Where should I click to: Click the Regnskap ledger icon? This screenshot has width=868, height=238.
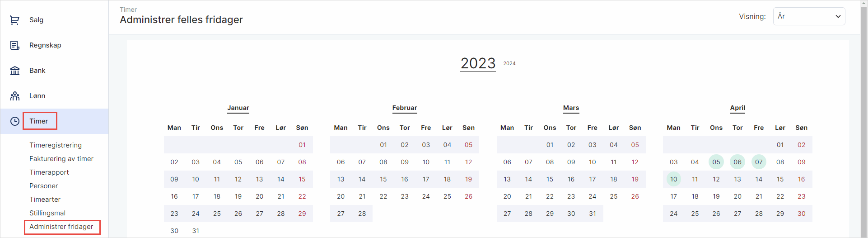pyautogui.click(x=15, y=45)
